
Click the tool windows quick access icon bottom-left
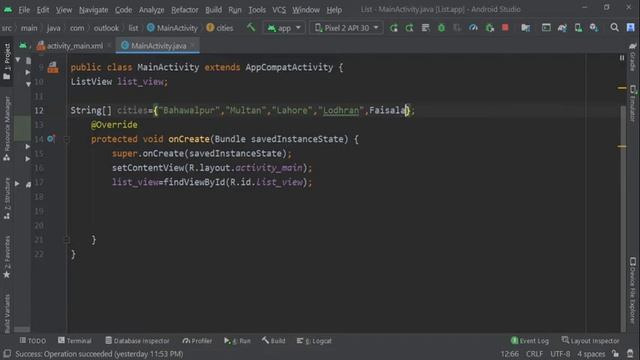[7, 353]
